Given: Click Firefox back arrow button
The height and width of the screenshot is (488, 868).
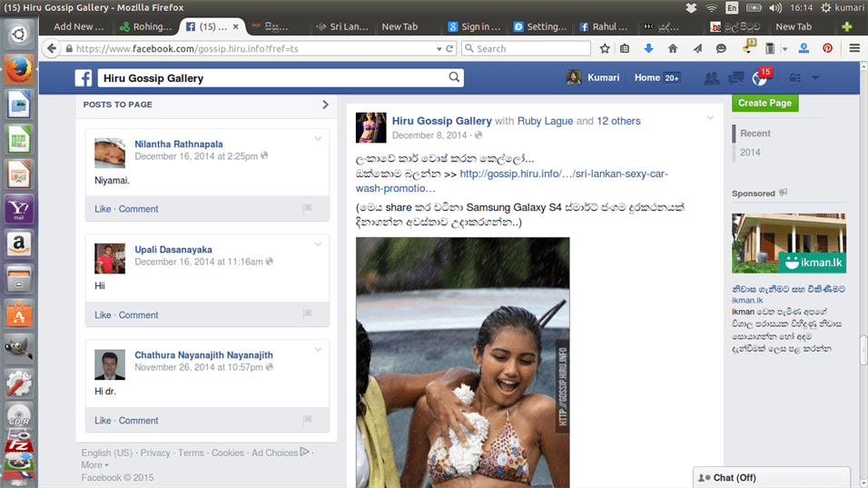Looking at the screenshot, I should click(52, 49).
